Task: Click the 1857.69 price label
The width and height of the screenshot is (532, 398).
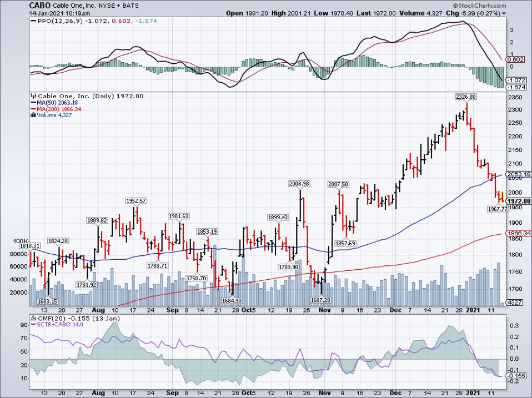Action: pos(345,244)
